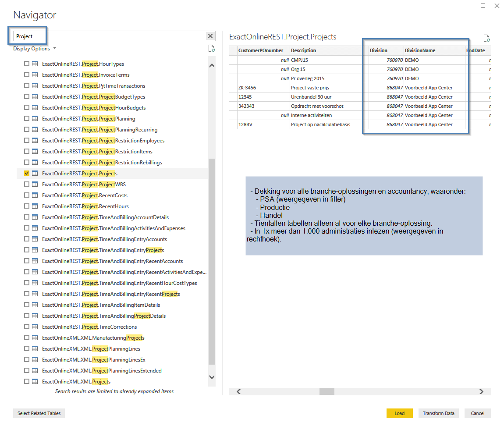The height and width of the screenshot is (426, 504).
Task: Click the table icon beside ExactOnlineXML.XML.Projects
Action: (x=35, y=382)
